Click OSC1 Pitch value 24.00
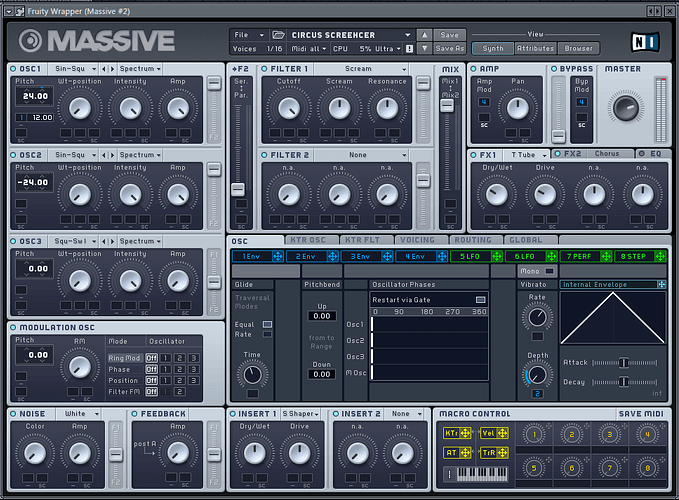The image size is (679, 500). [x=35, y=96]
